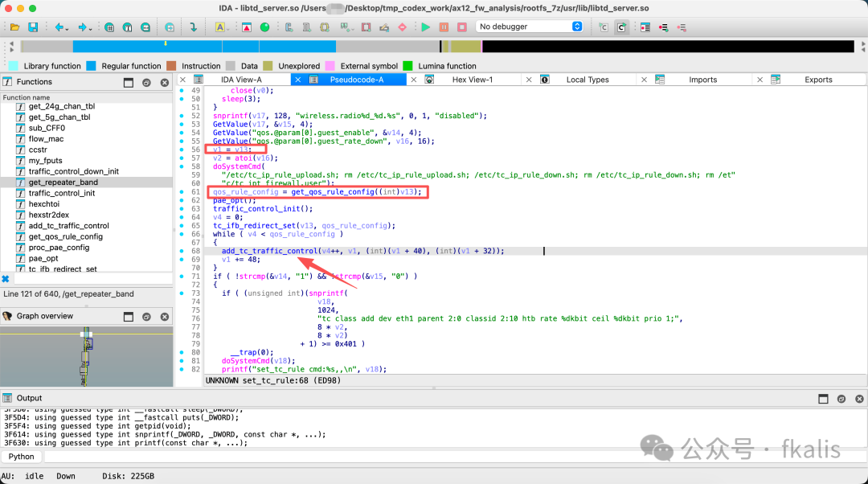Click the teal down-turn arrow icon

pos(193,27)
